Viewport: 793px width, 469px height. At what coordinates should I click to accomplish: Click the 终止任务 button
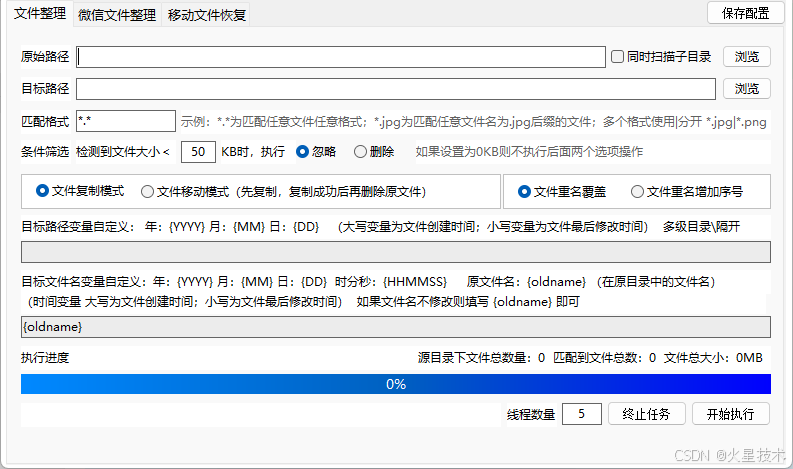point(646,414)
